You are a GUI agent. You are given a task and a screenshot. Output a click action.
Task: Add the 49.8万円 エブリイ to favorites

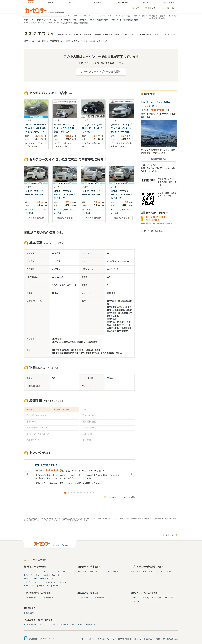pos(36,218)
